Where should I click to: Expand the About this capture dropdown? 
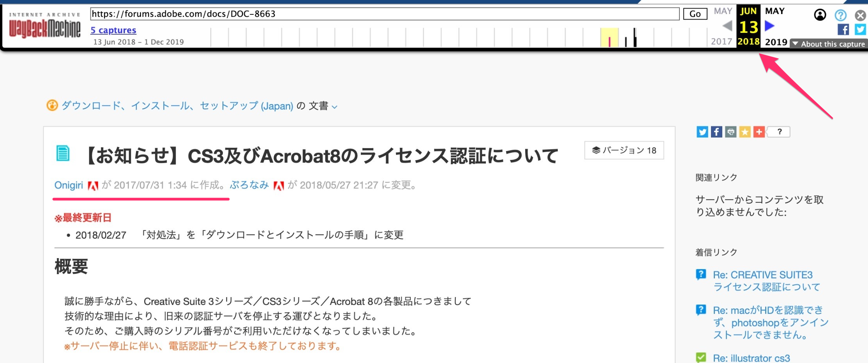click(829, 44)
